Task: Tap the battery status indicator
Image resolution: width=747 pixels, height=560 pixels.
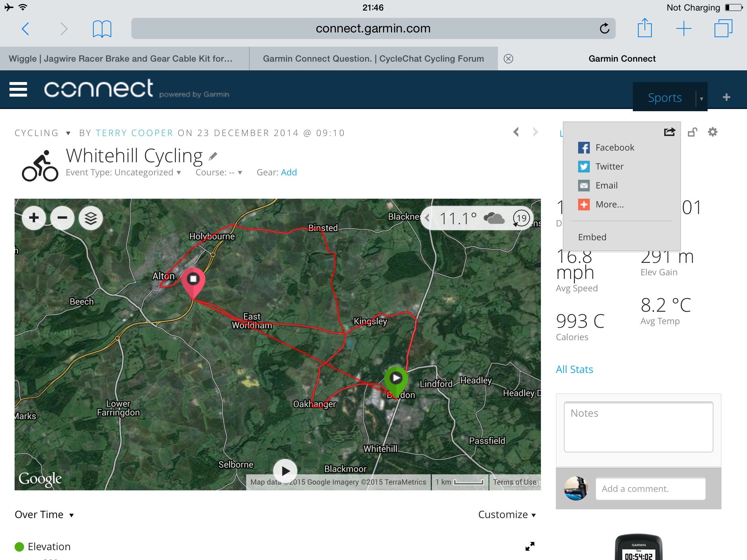Action: pyautogui.click(x=734, y=7)
